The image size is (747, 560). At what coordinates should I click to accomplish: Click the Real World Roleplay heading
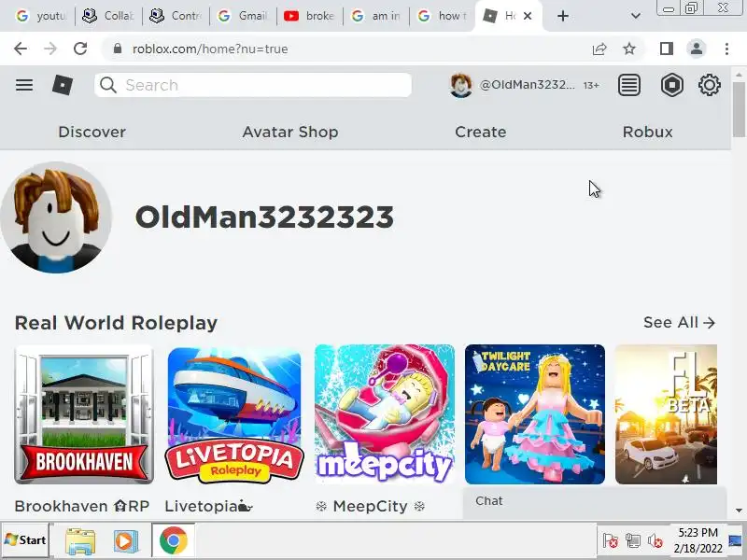[116, 323]
